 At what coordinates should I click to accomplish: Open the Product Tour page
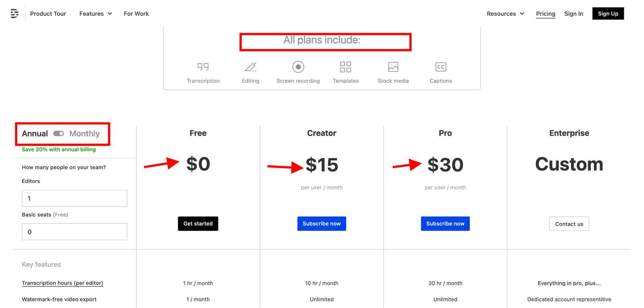click(x=48, y=14)
